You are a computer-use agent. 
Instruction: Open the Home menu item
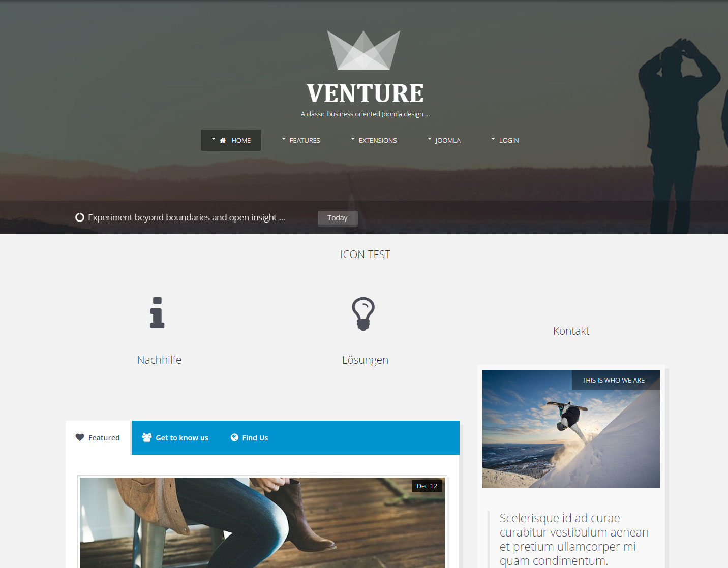231,140
